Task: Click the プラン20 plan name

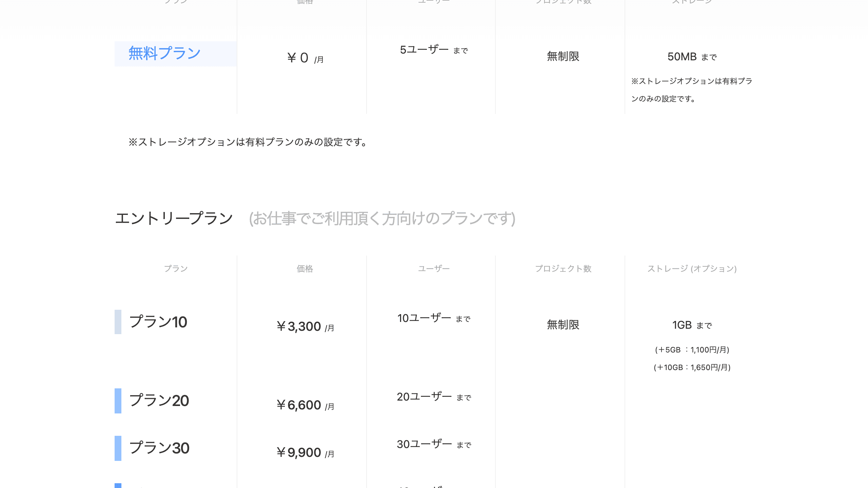Action: pyautogui.click(x=159, y=401)
